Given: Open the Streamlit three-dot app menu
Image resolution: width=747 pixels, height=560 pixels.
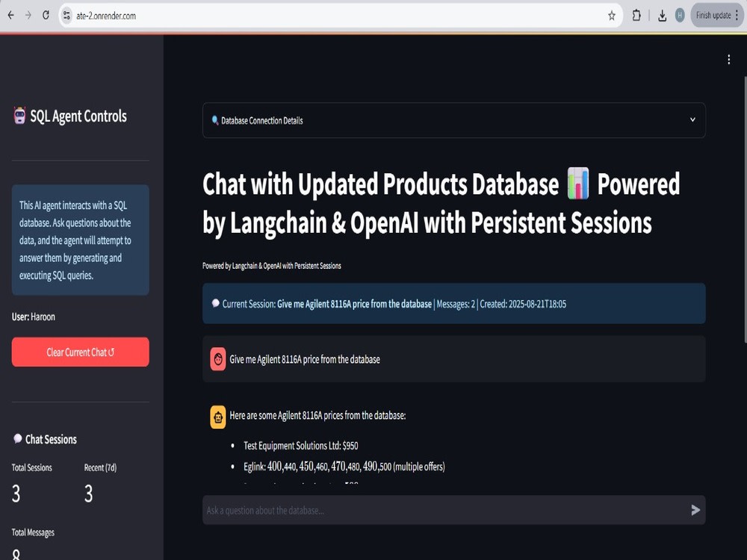Looking at the screenshot, I should point(728,60).
